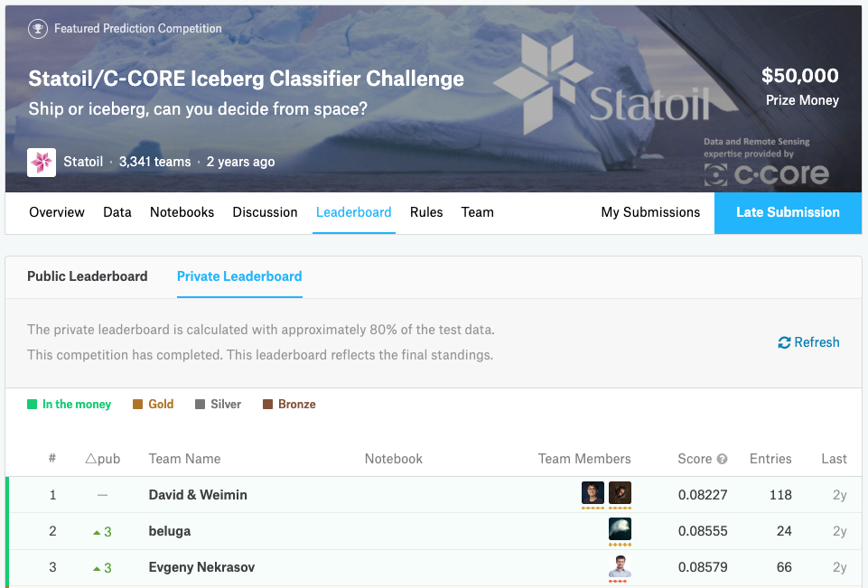Open the Data tab
The image size is (868, 588).
pyautogui.click(x=117, y=212)
